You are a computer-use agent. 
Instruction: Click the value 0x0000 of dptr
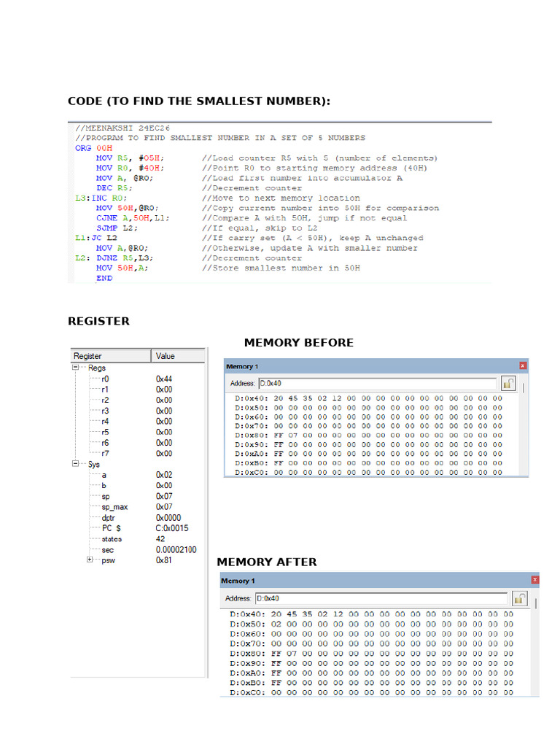tap(168, 518)
